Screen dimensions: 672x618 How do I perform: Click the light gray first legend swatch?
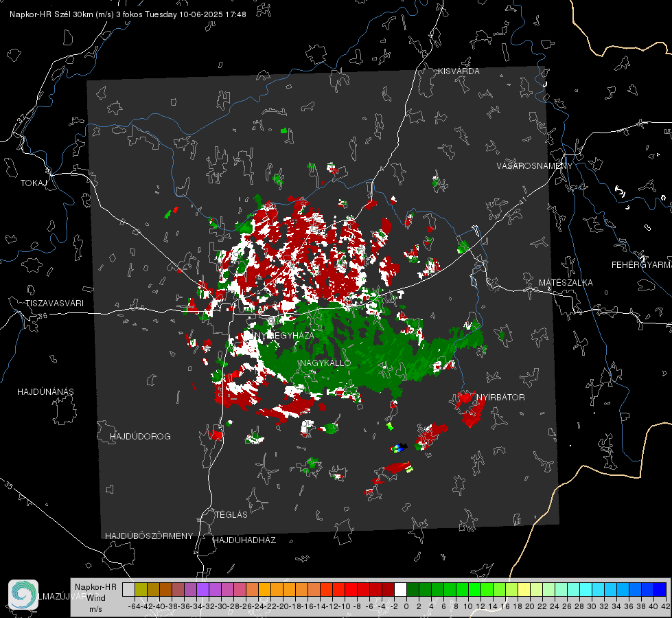128,589
